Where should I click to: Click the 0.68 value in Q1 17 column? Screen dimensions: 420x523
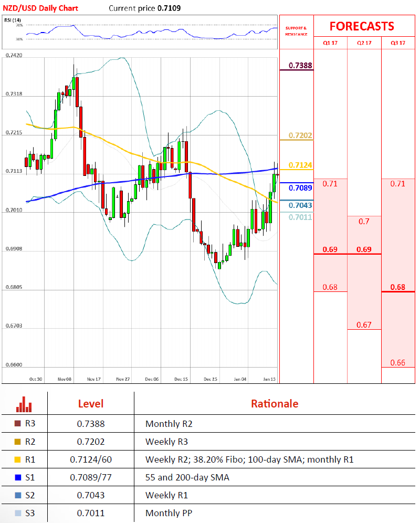(330, 287)
